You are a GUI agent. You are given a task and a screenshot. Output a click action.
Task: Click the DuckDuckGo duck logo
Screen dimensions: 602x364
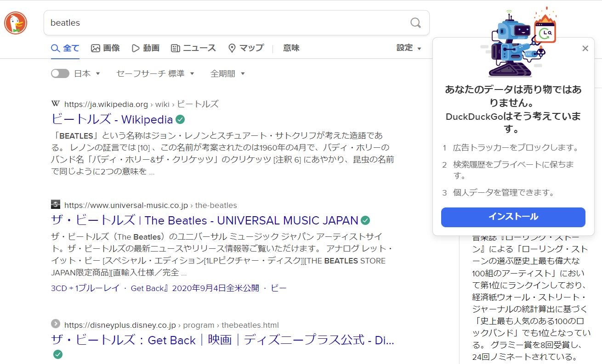coord(17,22)
